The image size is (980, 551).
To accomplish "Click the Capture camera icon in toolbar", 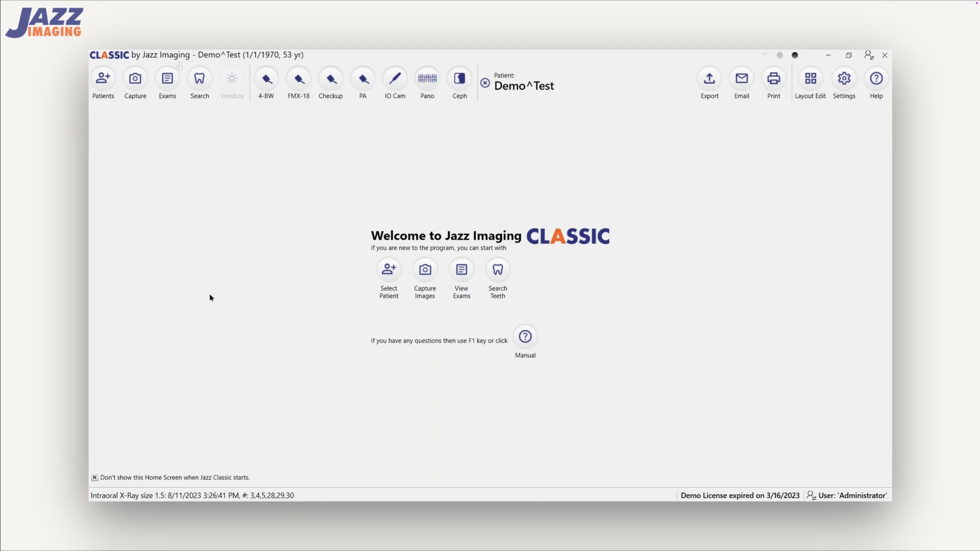I will [135, 79].
